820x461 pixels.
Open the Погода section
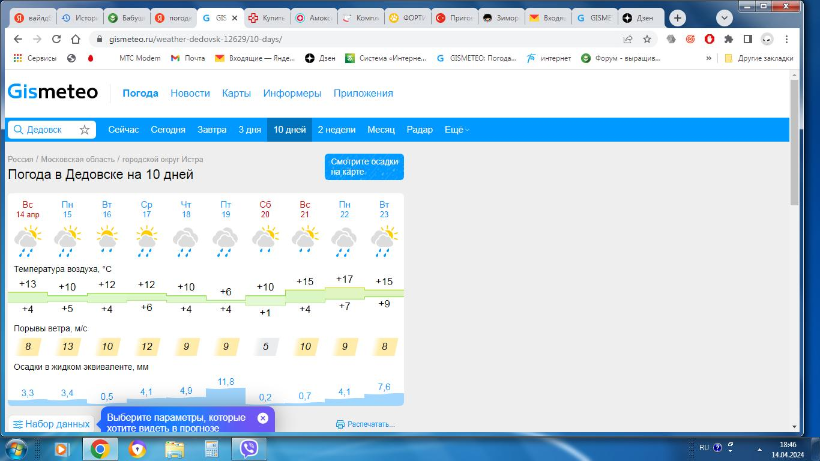click(x=140, y=93)
